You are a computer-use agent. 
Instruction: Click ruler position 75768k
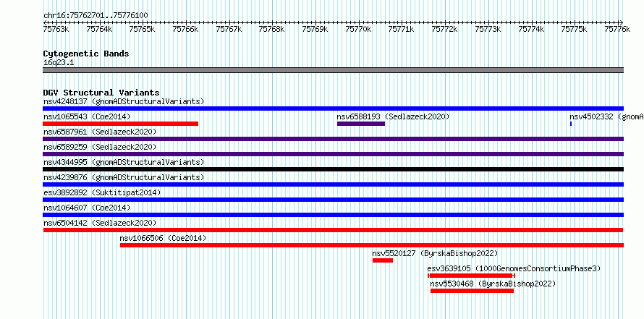[x=272, y=29]
